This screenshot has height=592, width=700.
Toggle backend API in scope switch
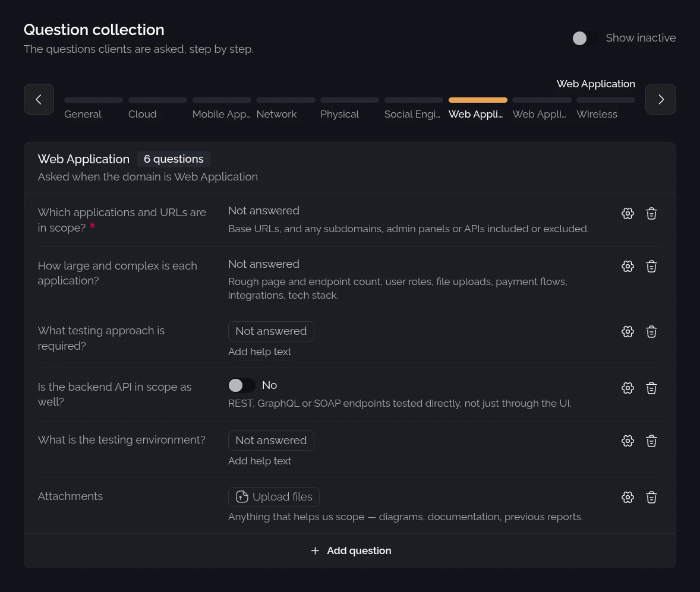pos(241,385)
